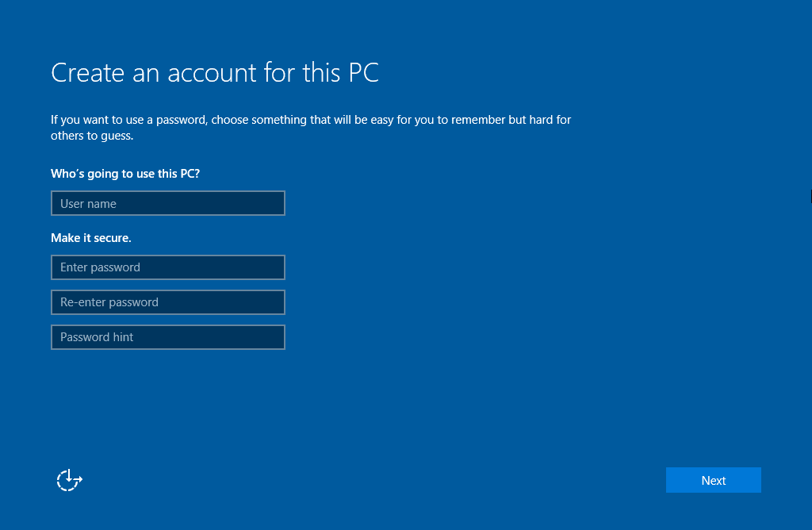Click the 'others to guess.' text line
Screen dimensions: 812x530
92,136
